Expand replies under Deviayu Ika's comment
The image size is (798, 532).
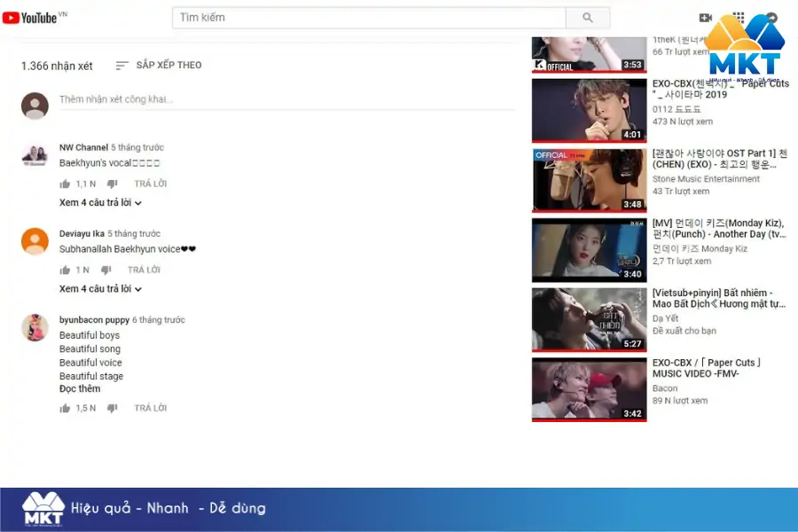(98, 288)
